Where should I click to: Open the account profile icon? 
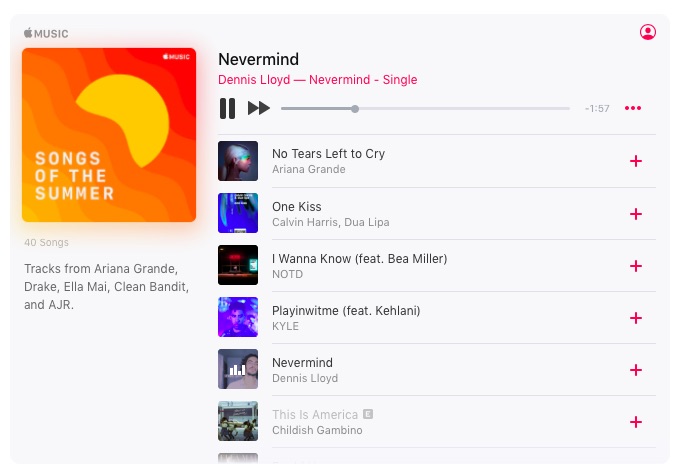(647, 32)
